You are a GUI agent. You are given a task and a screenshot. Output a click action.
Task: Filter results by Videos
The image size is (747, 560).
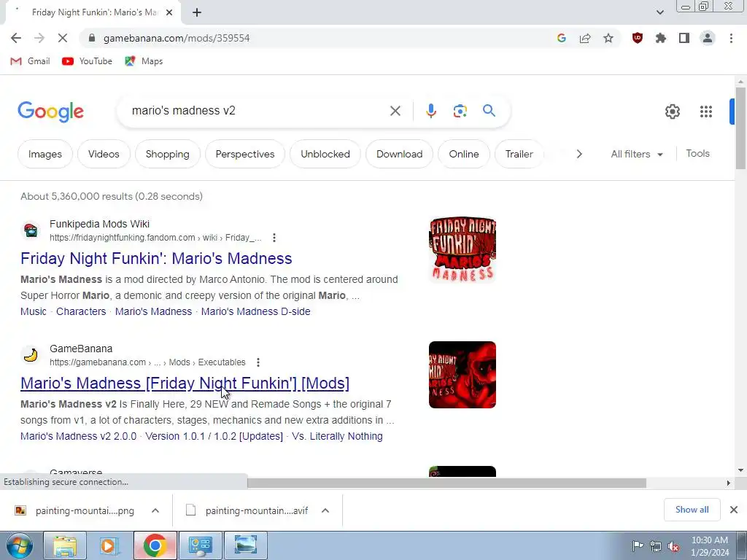point(104,154)
